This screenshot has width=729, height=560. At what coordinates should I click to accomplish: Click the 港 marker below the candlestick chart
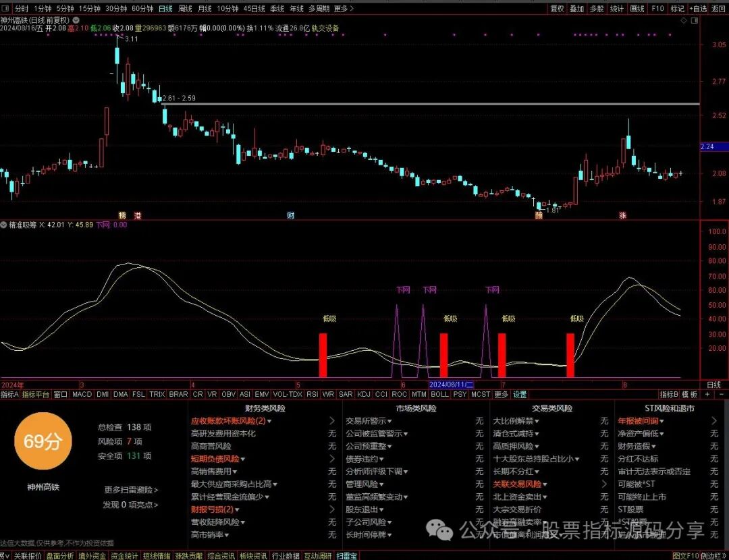[x=138, y=216]
